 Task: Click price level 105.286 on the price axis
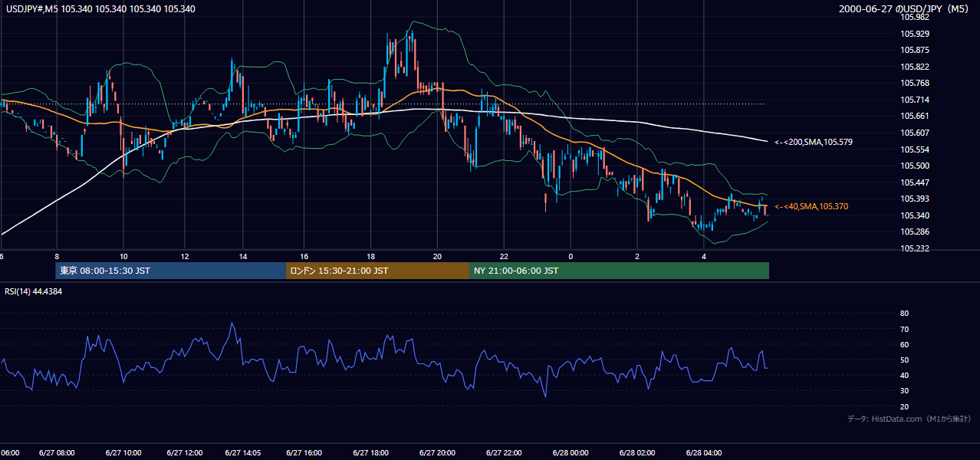pyautogui.click(x=916, y=232)
